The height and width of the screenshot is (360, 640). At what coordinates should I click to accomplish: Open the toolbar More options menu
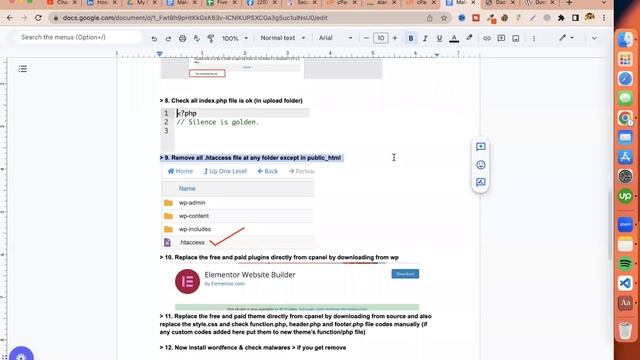coord(534,38)
